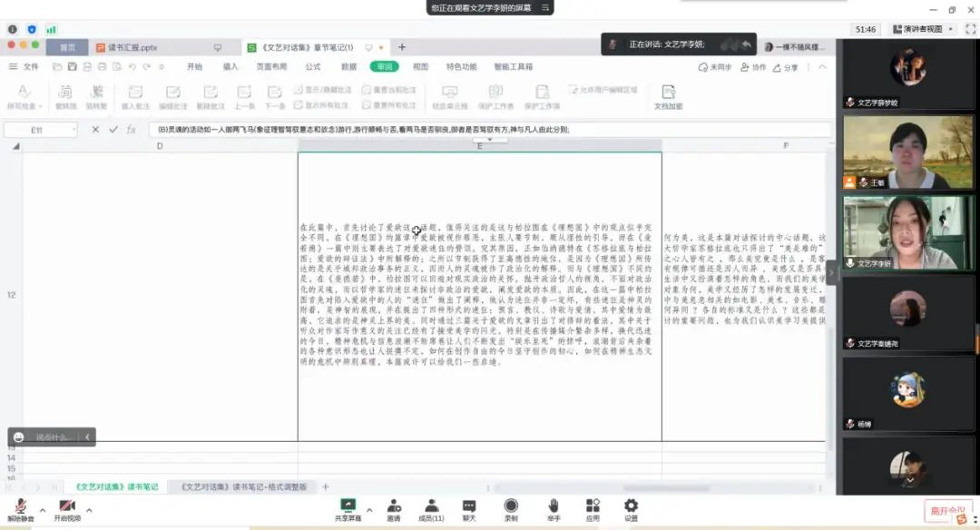Open meeting 设置 settings gear
The height and width of the screenshot is (530, 980).
coord(631,508)
